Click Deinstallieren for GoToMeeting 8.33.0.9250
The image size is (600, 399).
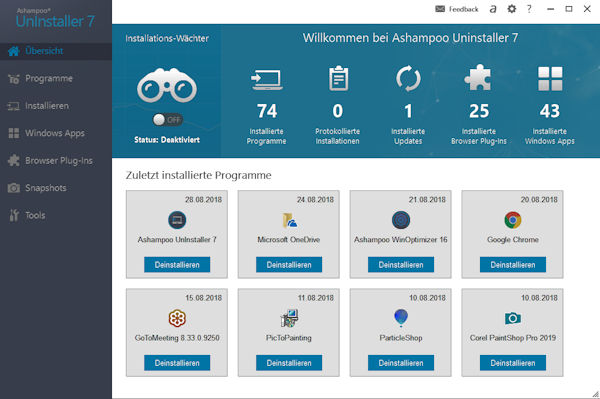click(x=177, y=363)
